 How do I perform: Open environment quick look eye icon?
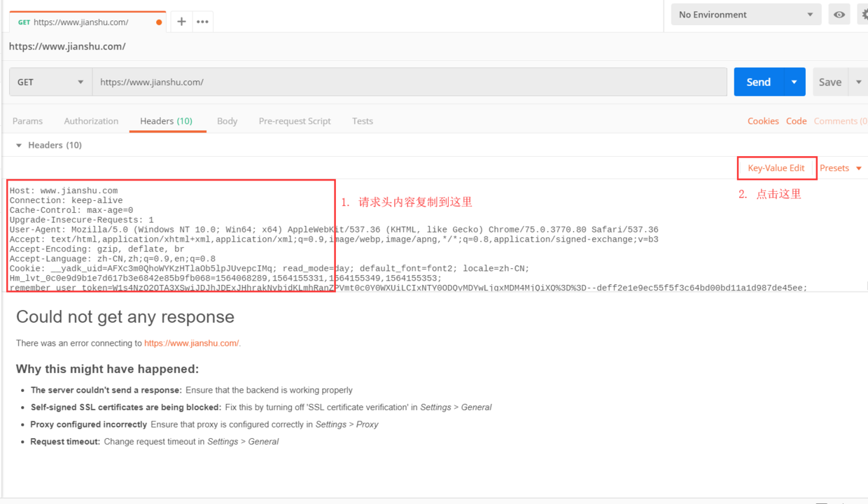pos(839,15)
